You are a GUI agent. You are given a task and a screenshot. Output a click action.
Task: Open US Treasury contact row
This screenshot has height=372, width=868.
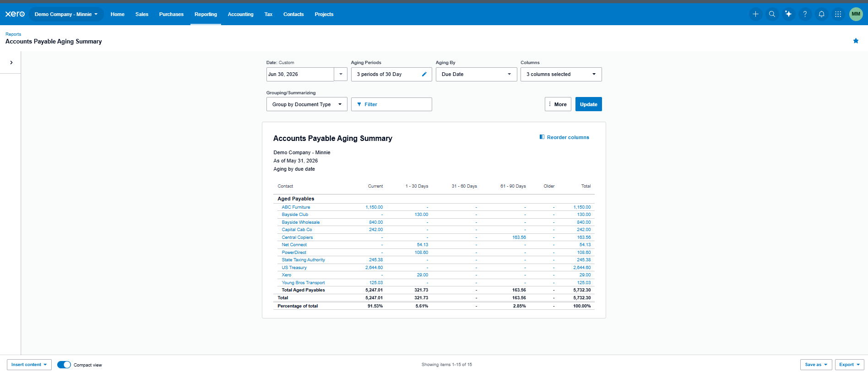point(294,268)
